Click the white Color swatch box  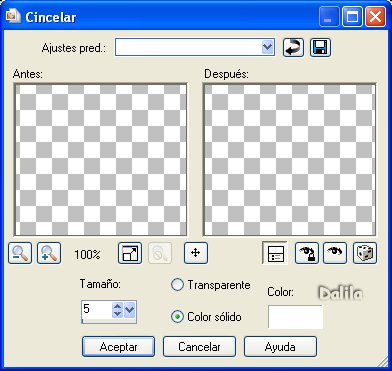tap(296, 317)
